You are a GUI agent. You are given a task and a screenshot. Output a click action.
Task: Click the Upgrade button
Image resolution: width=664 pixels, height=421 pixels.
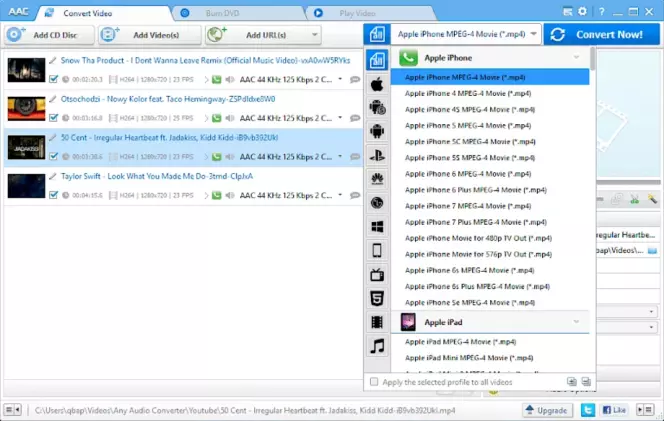(547, 410)
